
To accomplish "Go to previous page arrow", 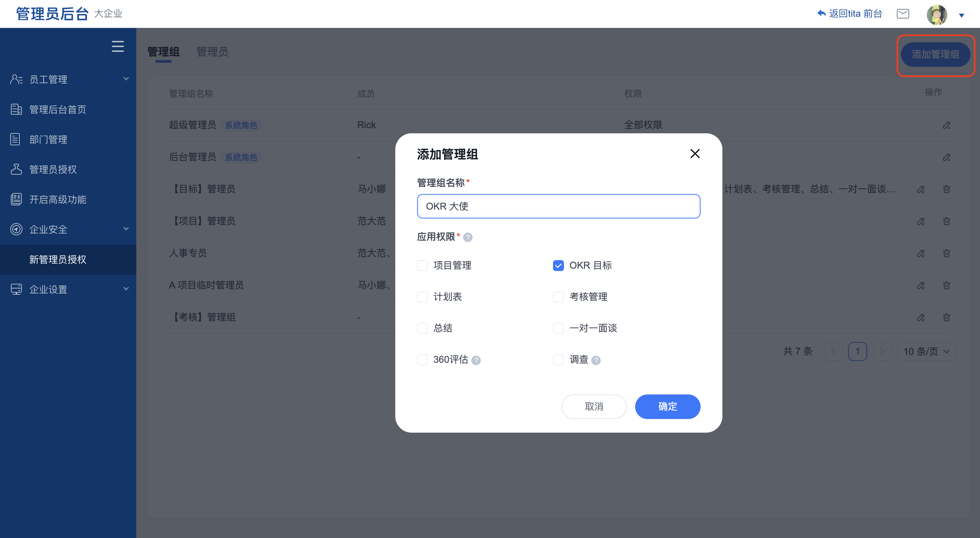I will pyautogui.click(x=833, y=352).
